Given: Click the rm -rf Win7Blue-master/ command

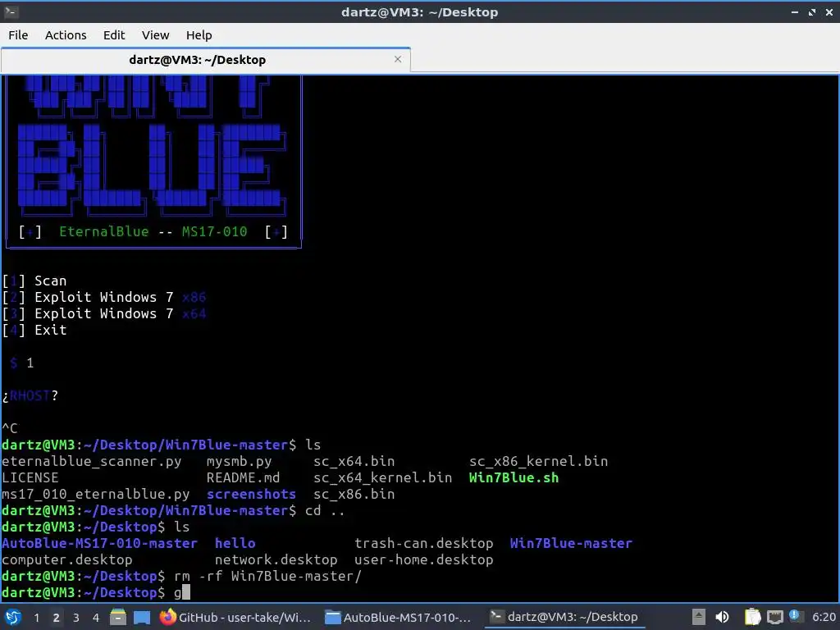Looking at the screenshot, I should pos(268,577).
